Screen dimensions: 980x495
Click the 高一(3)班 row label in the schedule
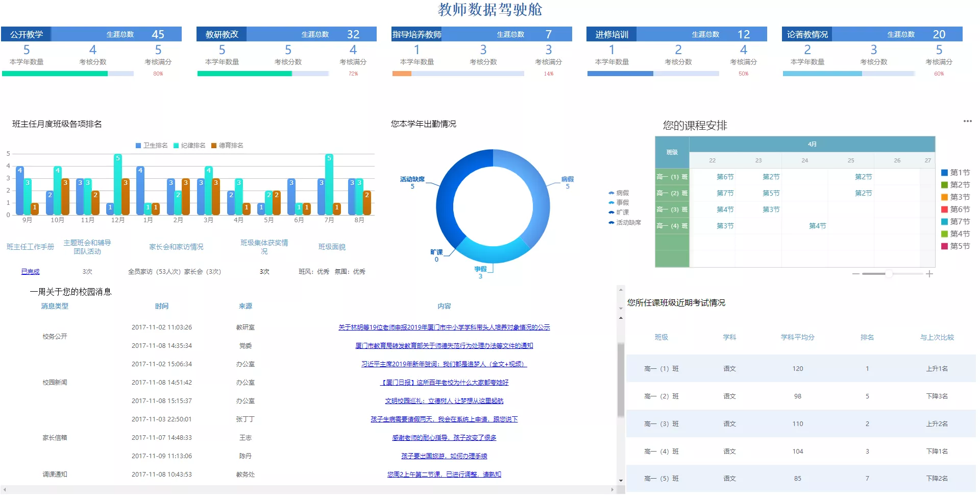tap(672, 209)
